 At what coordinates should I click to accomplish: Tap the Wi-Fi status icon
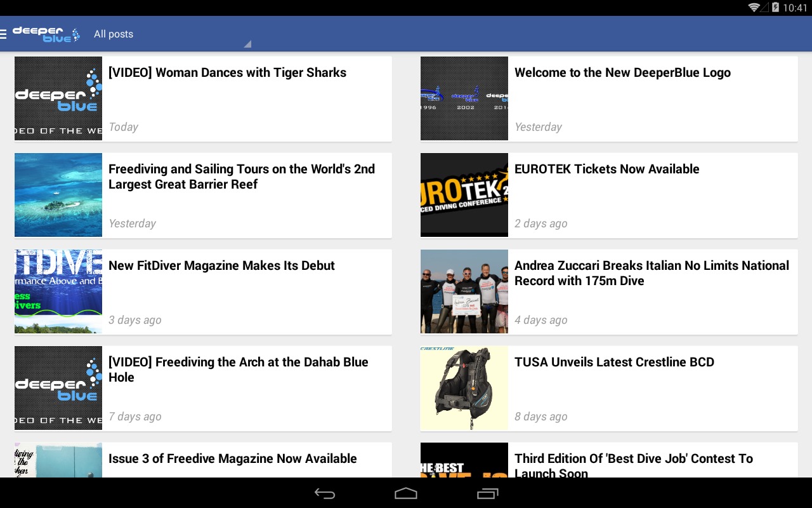pos(754,8)
